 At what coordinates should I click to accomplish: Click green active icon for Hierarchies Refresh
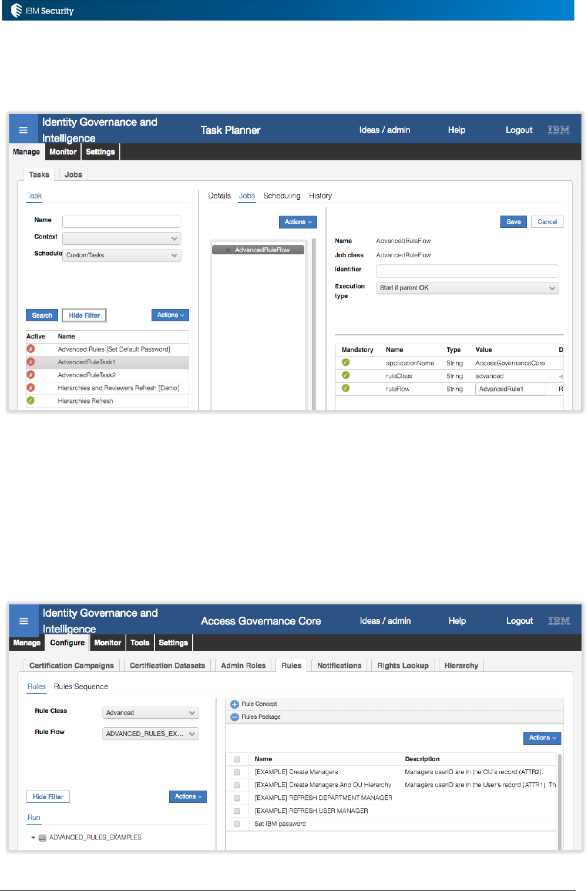coord(31,401)
